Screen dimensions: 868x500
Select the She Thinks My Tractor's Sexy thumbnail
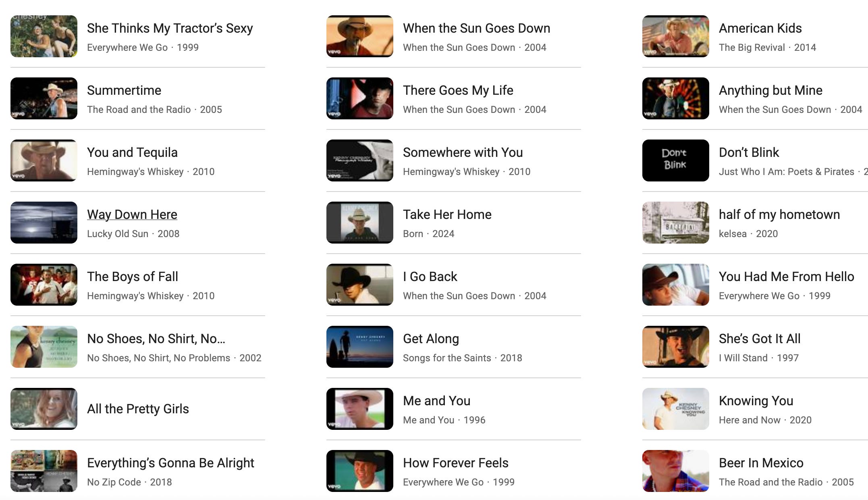(44, 36)
